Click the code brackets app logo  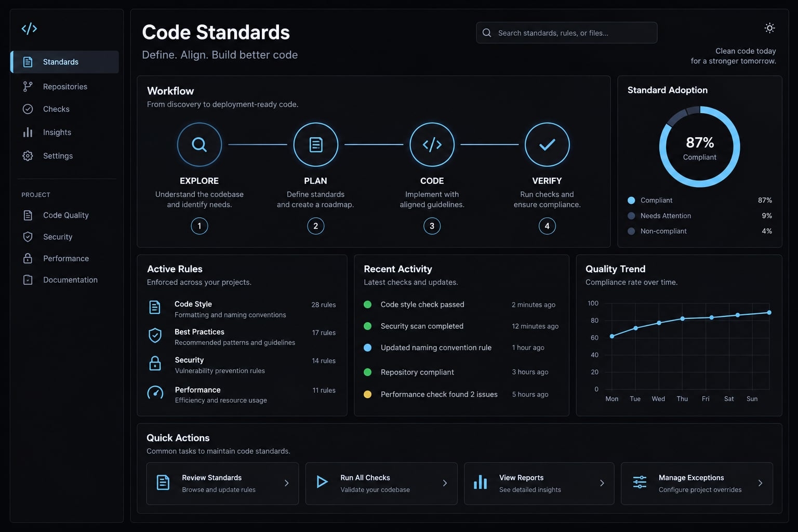click(29, 29)
